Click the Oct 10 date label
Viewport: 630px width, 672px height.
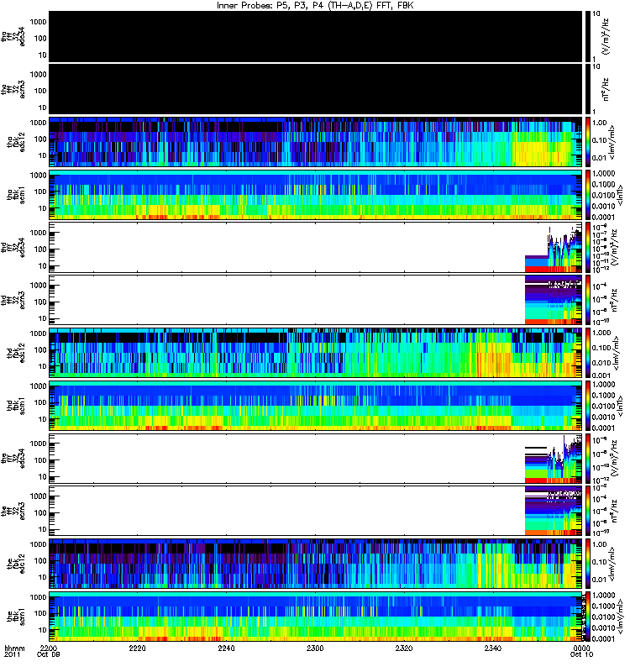[581, 654]
